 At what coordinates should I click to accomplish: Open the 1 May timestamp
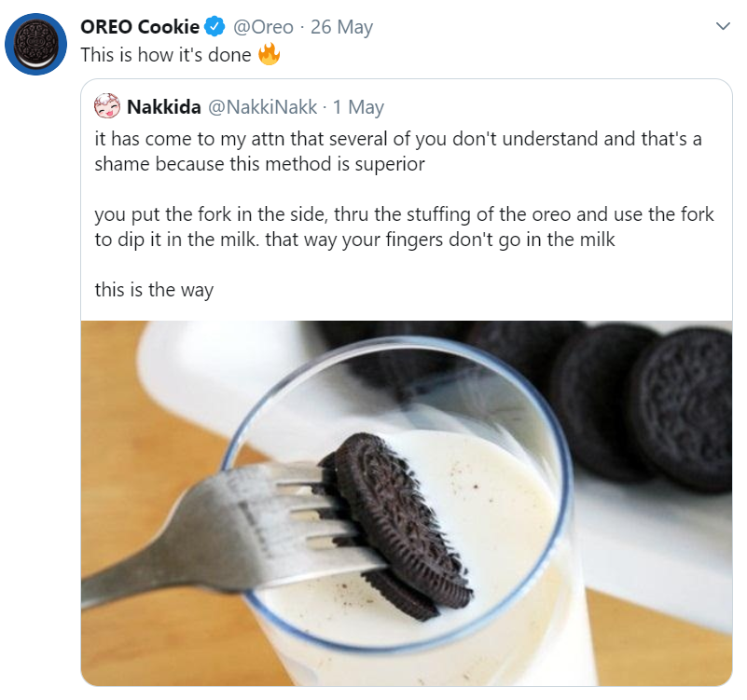coord(358,107)
